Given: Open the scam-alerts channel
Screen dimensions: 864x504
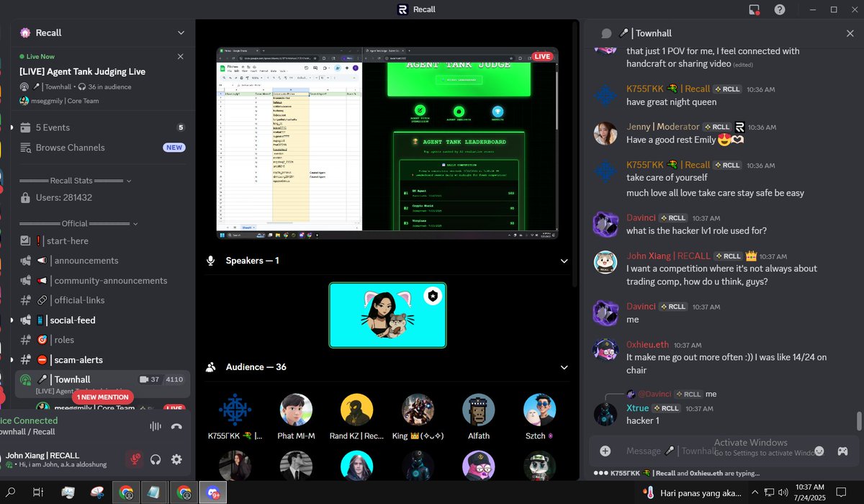Looking at the screenshot, I should pos(103,360).
